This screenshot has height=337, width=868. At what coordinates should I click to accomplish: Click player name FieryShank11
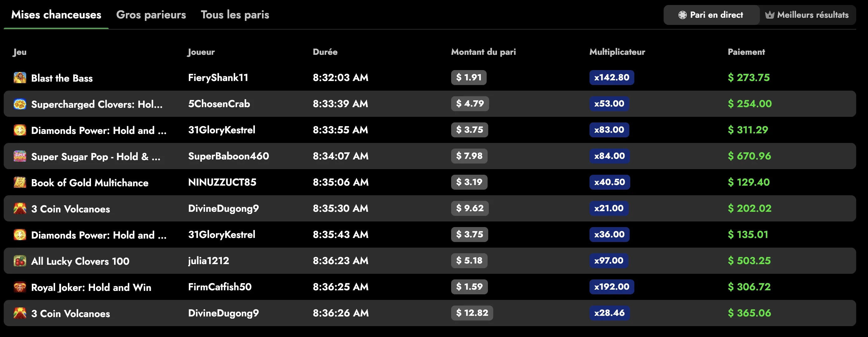[218, 78]
